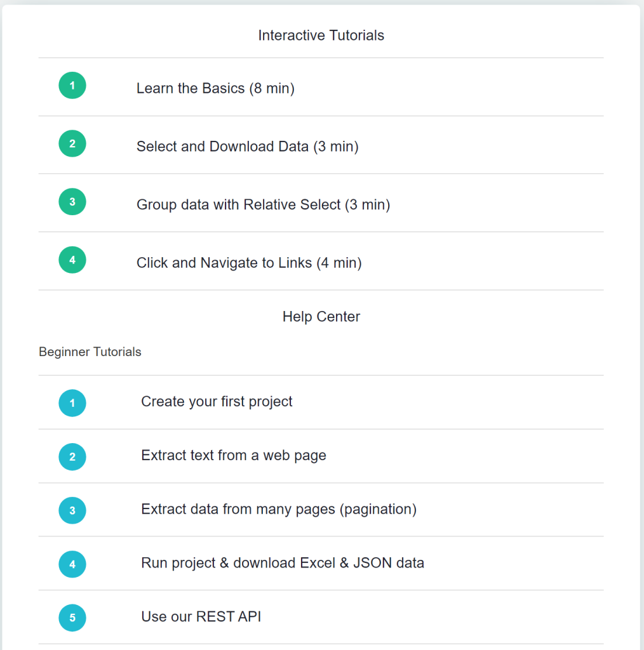Click blue number 1 circle icon
Viewport: 644px width, 650px height.
tap(72, 403)
